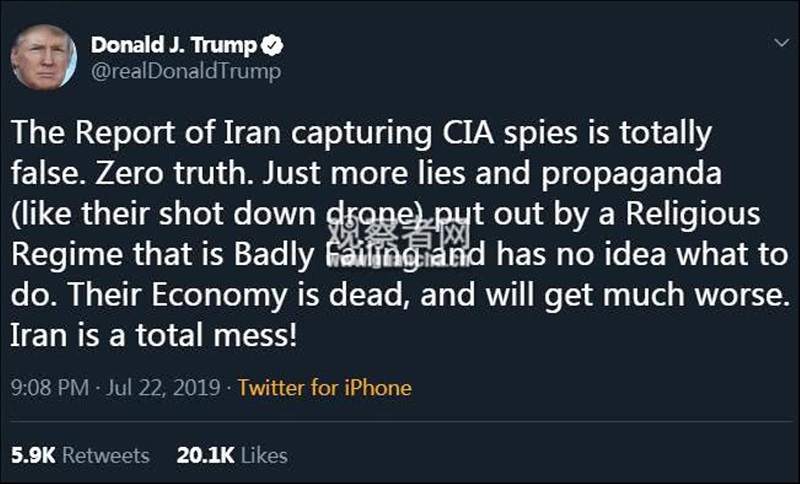This screenshot has height=484, width=800.
Task: Click the 5.9K retweet count number
Action: point(31,455)
